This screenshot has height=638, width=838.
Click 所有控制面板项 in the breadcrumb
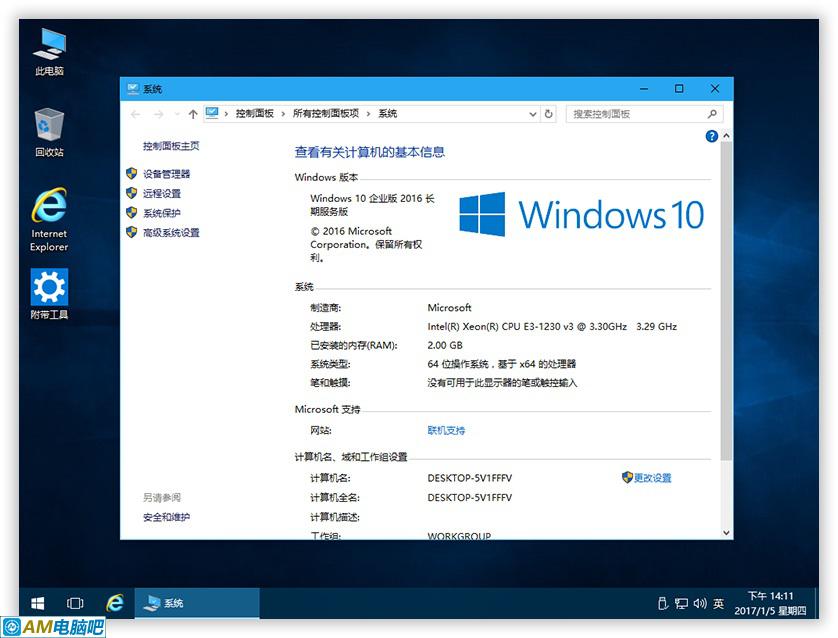[325, 113]
